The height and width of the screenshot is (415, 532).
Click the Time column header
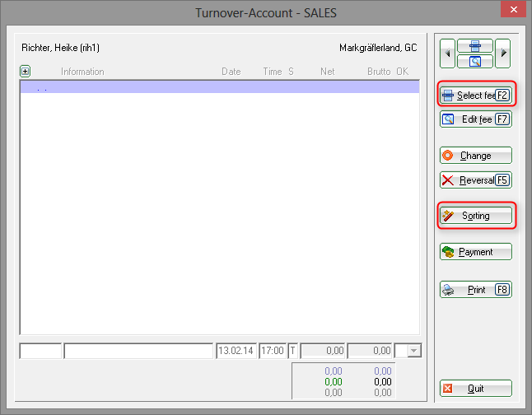[x=273, y=72]
